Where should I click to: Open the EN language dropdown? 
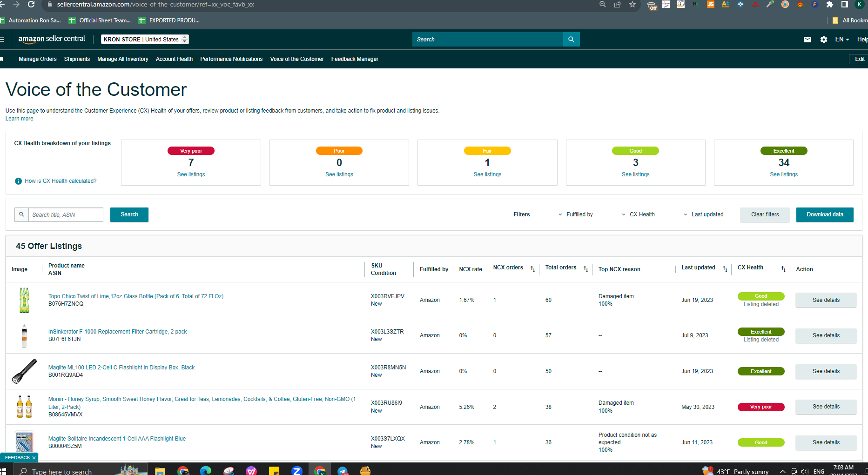click(x=842, y=40)
